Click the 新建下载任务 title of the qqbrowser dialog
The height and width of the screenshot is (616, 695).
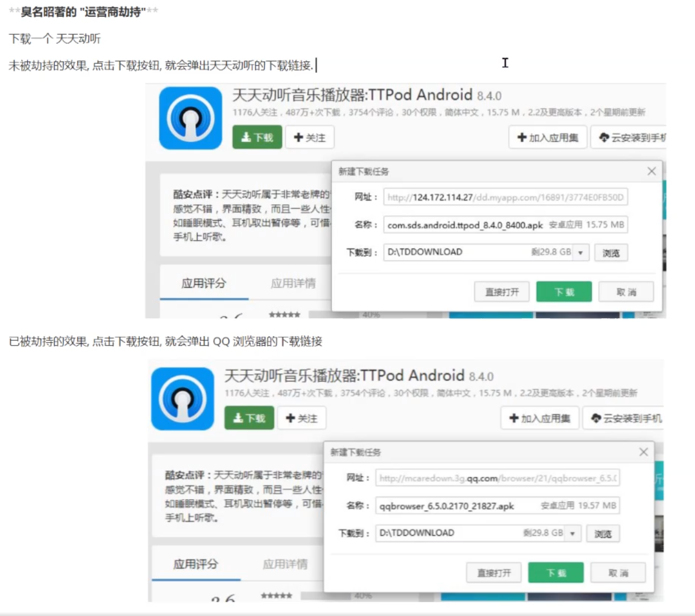tap(355, 452)
